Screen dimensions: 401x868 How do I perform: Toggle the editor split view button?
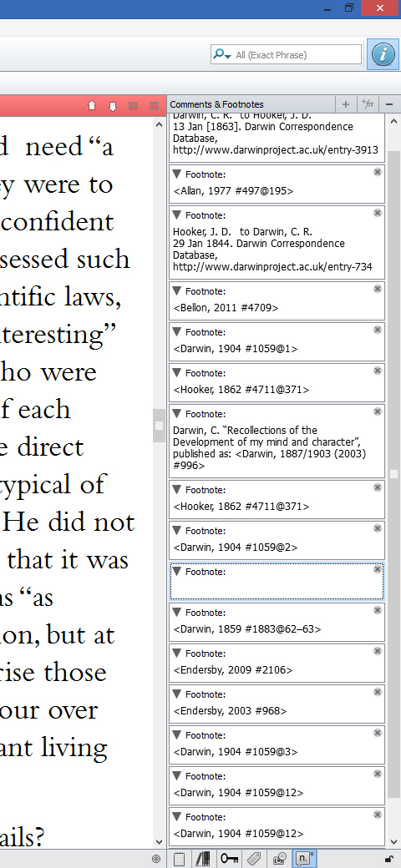coord(154,106)
